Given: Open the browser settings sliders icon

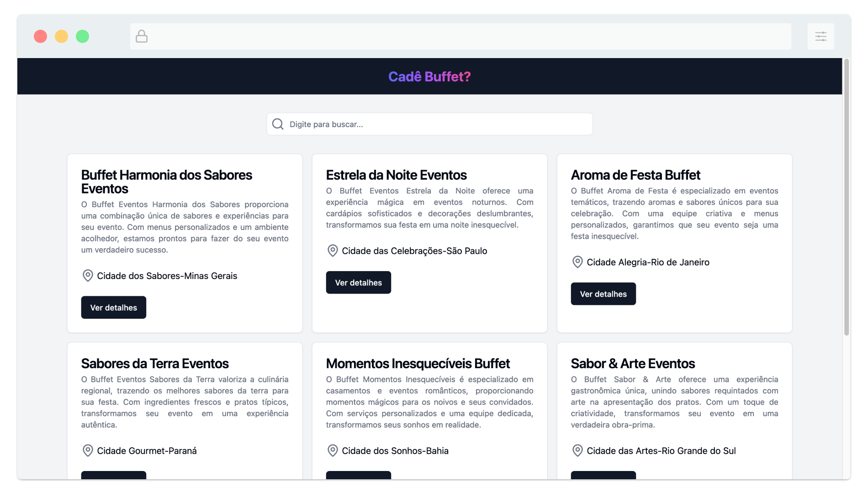Looking at the screenshot, I should (820, 36).
